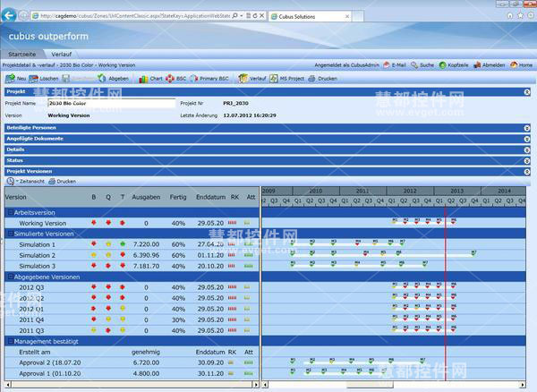Image resolution: width=537 pixels, height=392 pixels.
Task: Expand the Angefügte Dokumente section
Action: 527,139
